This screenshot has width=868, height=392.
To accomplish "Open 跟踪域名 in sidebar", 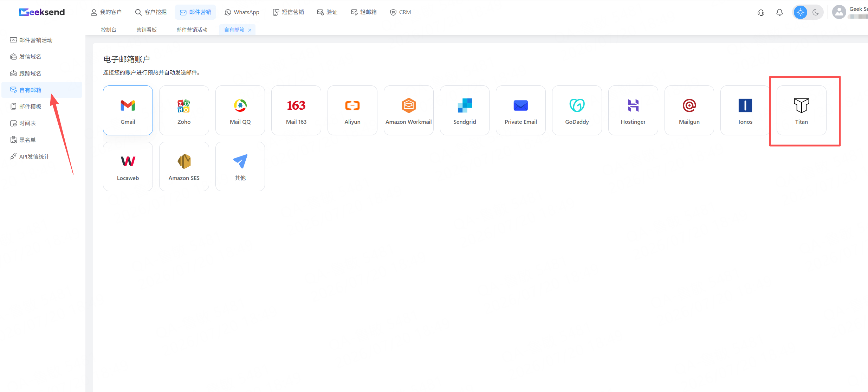I will (42, 73).
